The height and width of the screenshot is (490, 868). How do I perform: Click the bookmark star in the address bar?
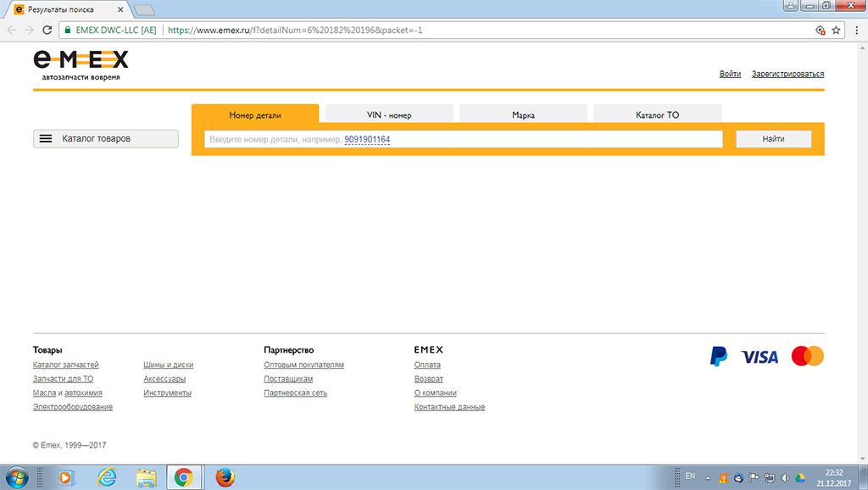pyautogui.click(x=837, y=28)
